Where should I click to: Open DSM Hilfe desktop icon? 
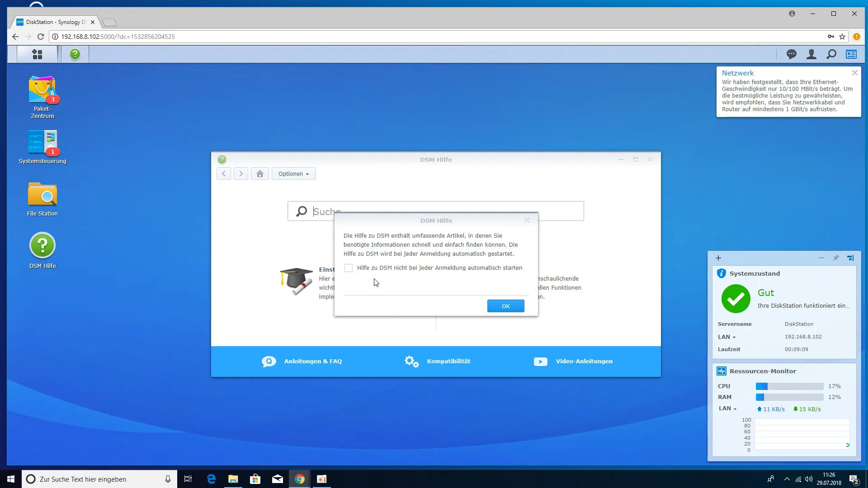click(x=42, y=251)
